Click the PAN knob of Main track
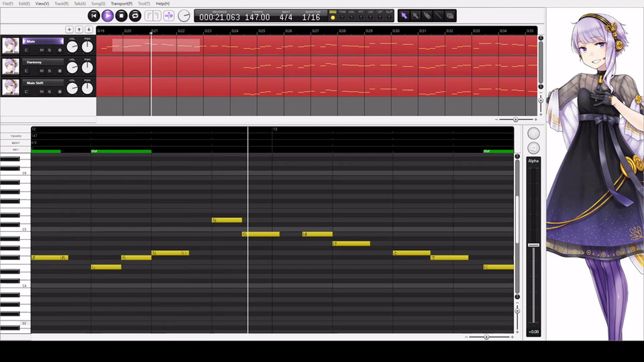Viewport: 644px width, 362px height. point(87,47)
